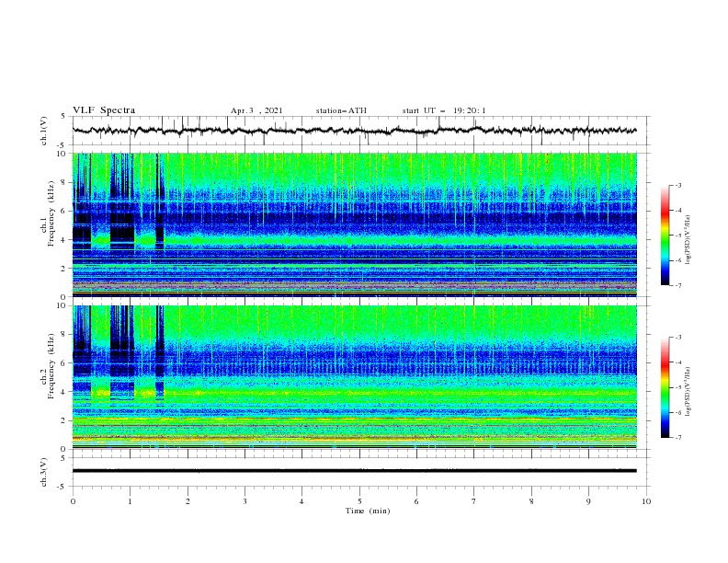Click the 'station=ATH' label

341,110
